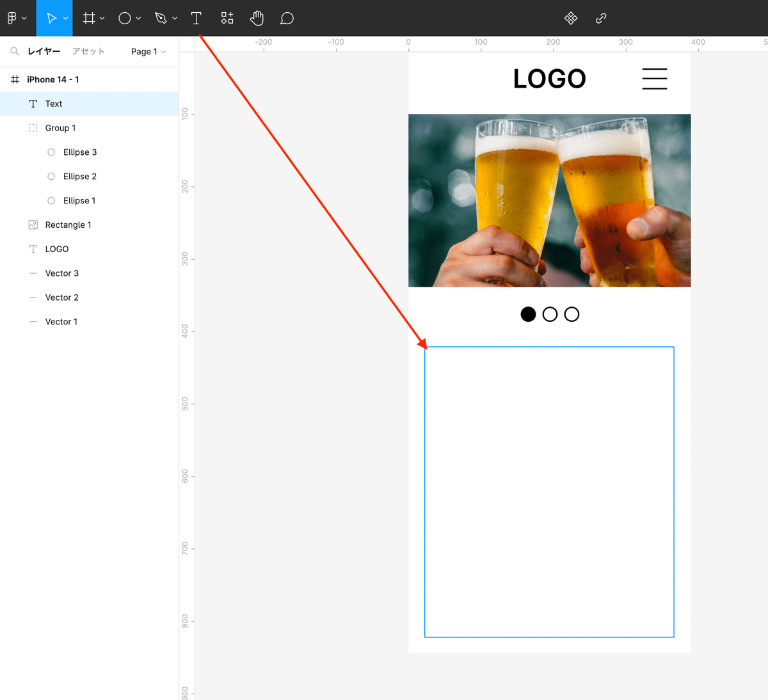Select the Rectangle 1 layer
The height and width of the screenshot is (700, 768).
point(89,225)
